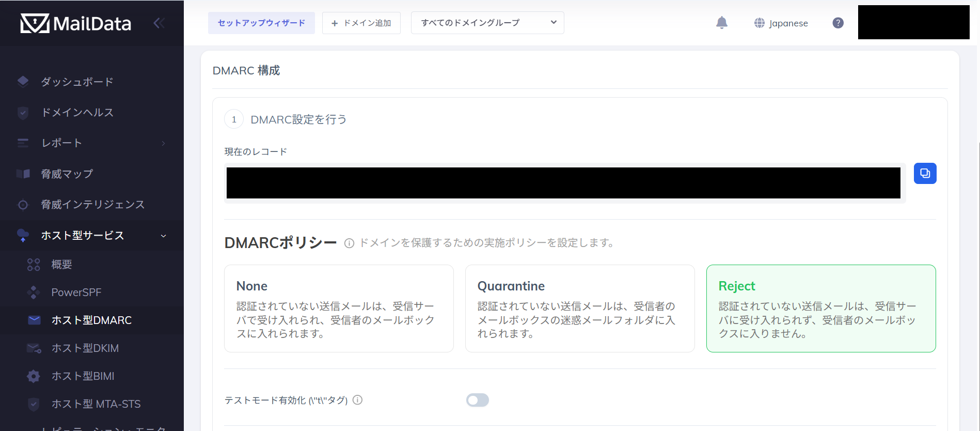This screenshot has width=980, height=431.
Task: Click the hosted DKIM envelope-key icon
Action: coord(34,348)
